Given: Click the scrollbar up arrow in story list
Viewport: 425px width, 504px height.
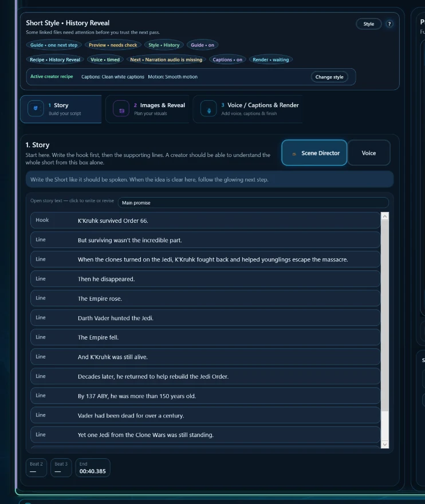Looking at the screenshot, I should coord(385,216).
